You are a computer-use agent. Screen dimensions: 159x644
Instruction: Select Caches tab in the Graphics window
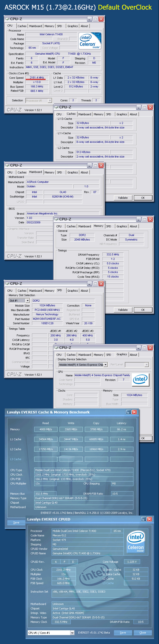pos(71,355)
